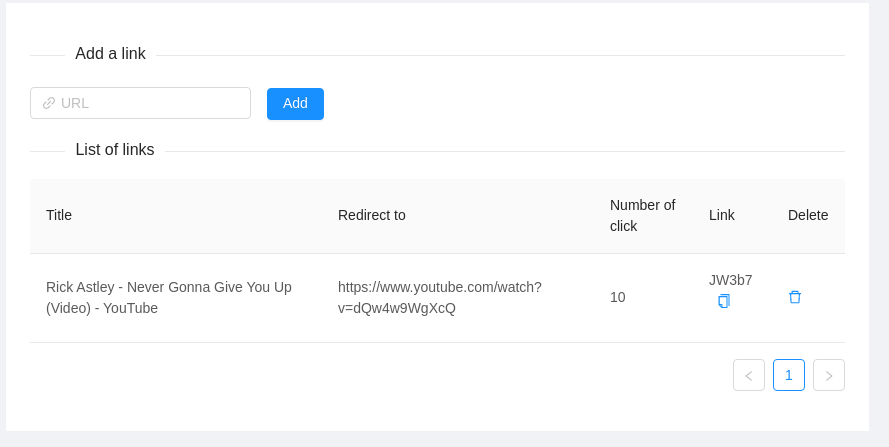Click the Title column header
This screenshot has width=889, height=447.
[x=59, y=215]
